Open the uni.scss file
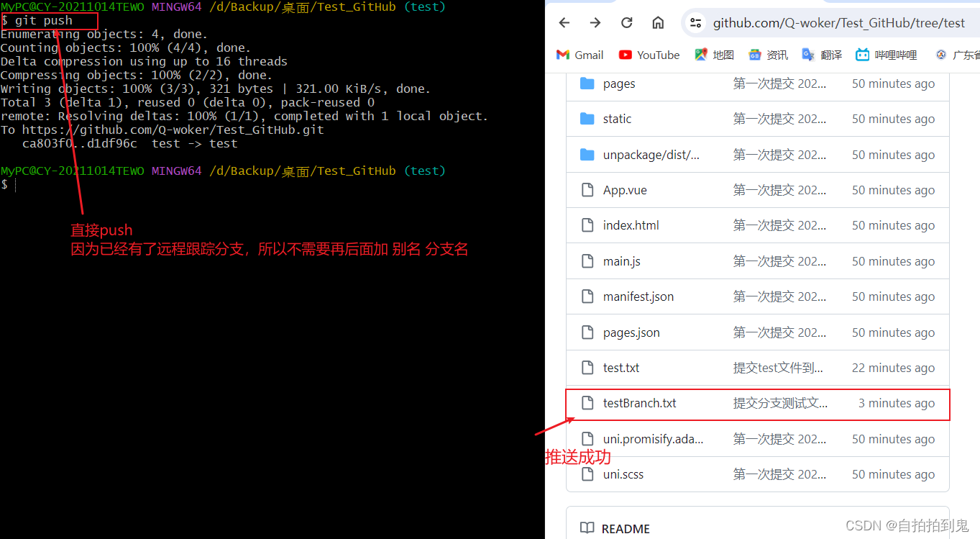980x539 pixels. (623, 474)
